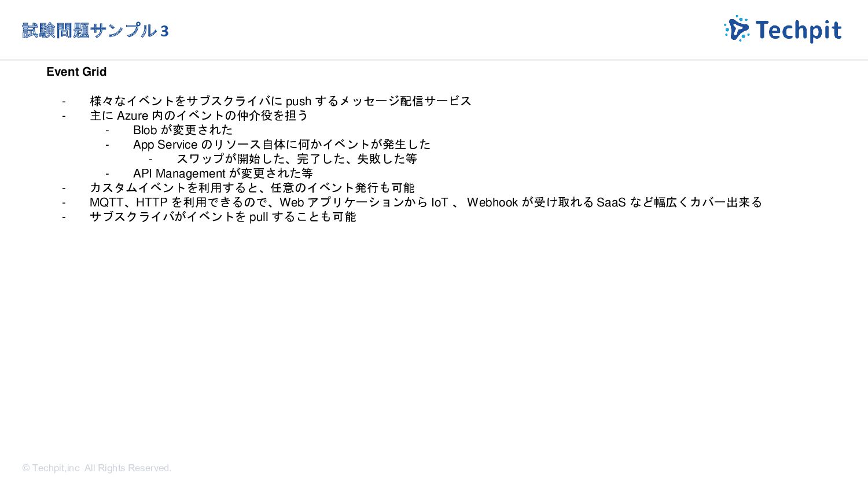Select the slide title 試験問題サンプル 3
Viewport: 868px width, 488px height.
95,31
